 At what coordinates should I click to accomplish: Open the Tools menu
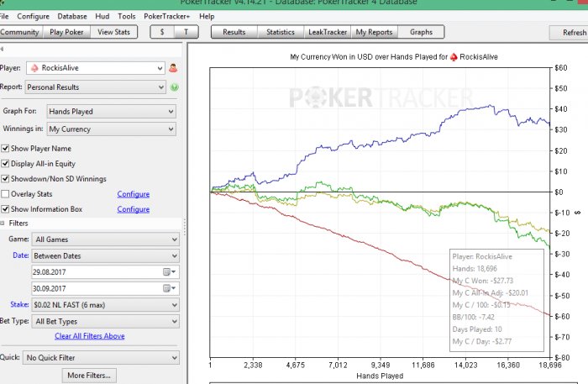[126, 17]
